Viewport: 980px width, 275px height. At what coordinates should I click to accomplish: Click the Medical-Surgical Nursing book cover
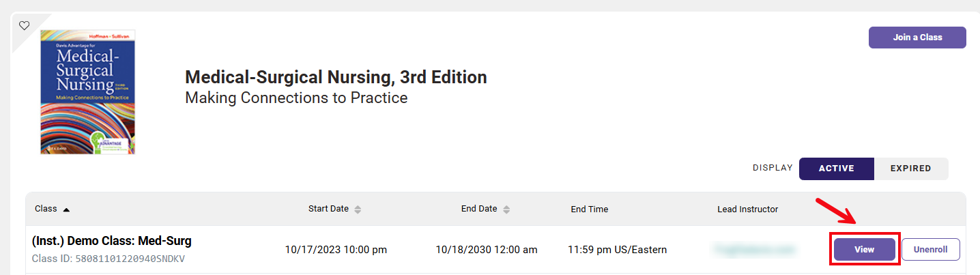click(x=87, y=91)
